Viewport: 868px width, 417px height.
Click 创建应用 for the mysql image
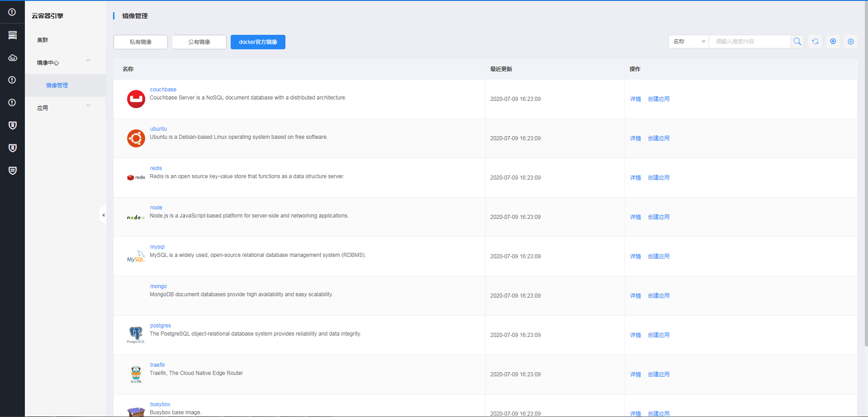[658, 256]
